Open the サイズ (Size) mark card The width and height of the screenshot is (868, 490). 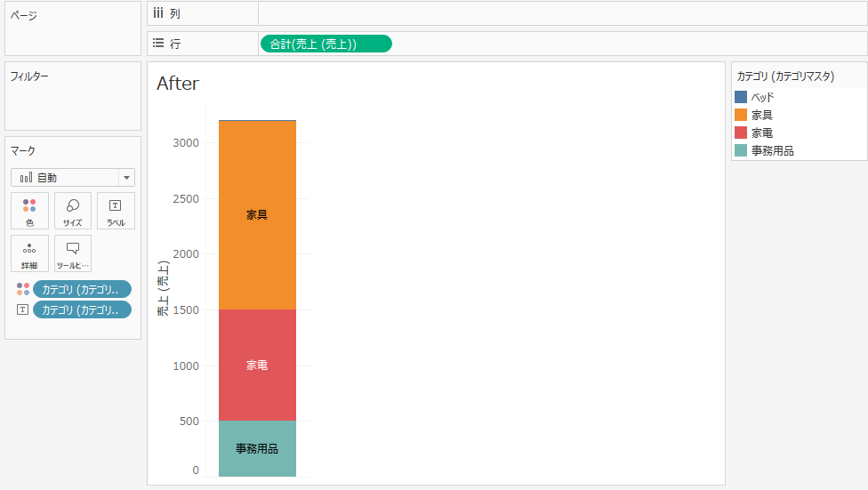(x=73, y=211)
